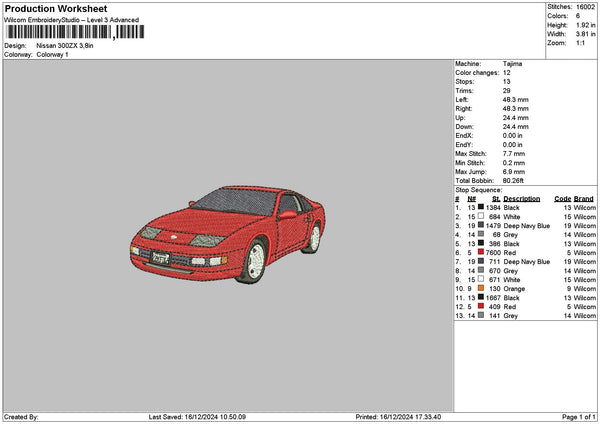Click 'Orange' description in stop 10

tap(514, 289)
